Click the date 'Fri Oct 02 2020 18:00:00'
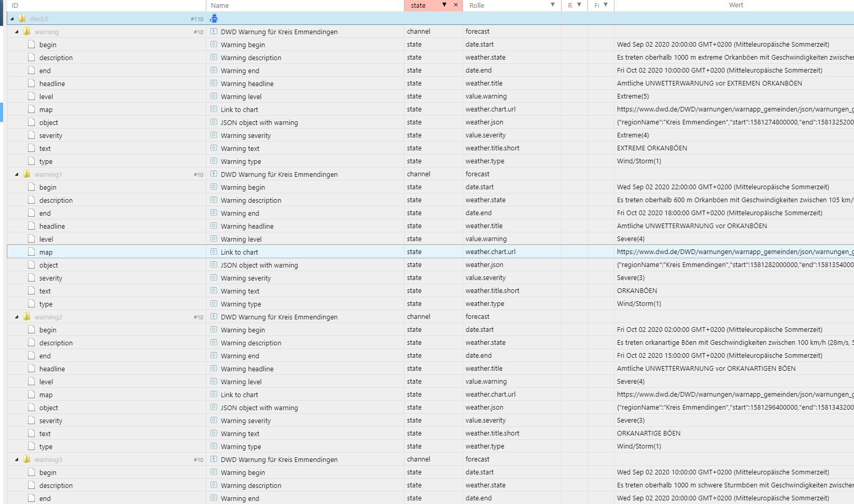The height and width of the screenshot is (504, 854). [x=653, y=213]
